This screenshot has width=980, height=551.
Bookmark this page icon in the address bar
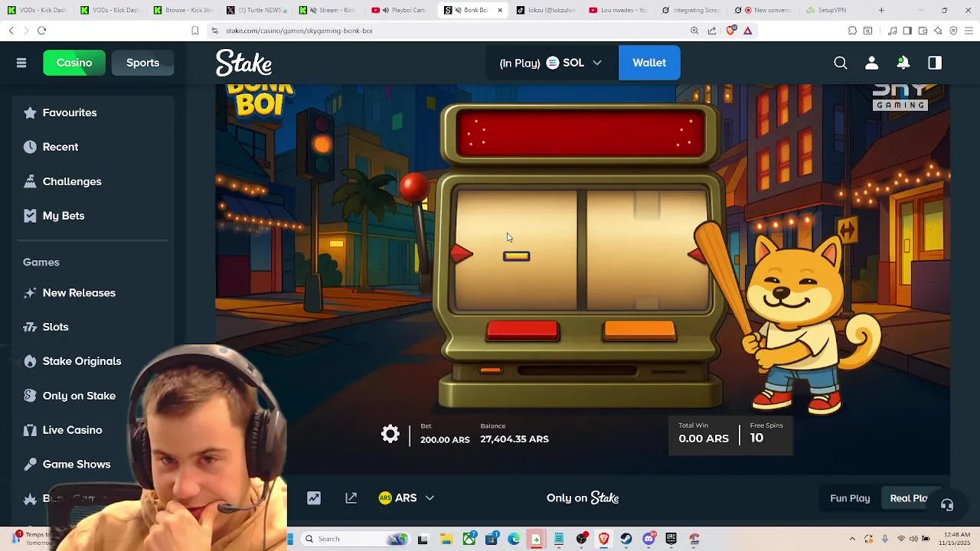point(195,31)
